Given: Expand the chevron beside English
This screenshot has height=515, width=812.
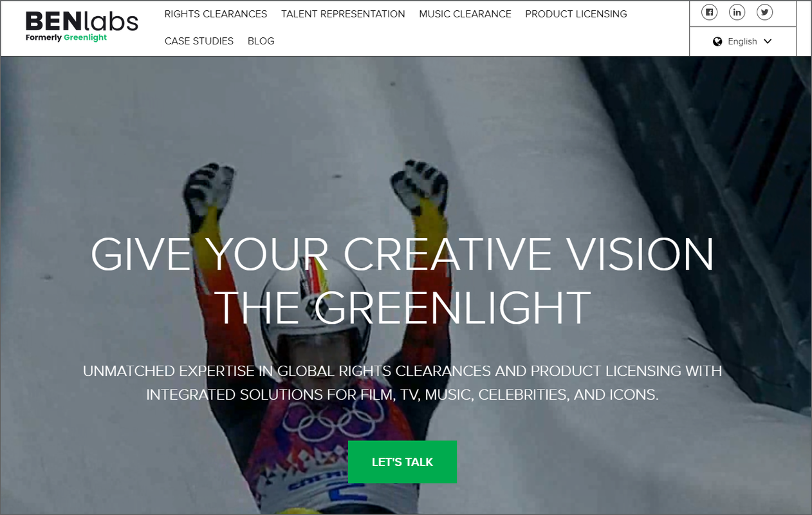Looking at the screenshot, I should pyautogui.click(x=767, y=41).
